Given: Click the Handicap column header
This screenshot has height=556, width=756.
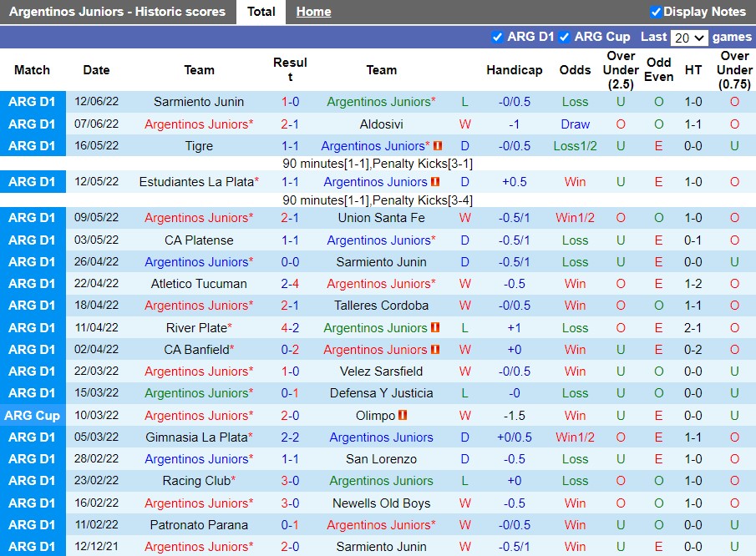Looking at the screenshot, I should [514, 70].
